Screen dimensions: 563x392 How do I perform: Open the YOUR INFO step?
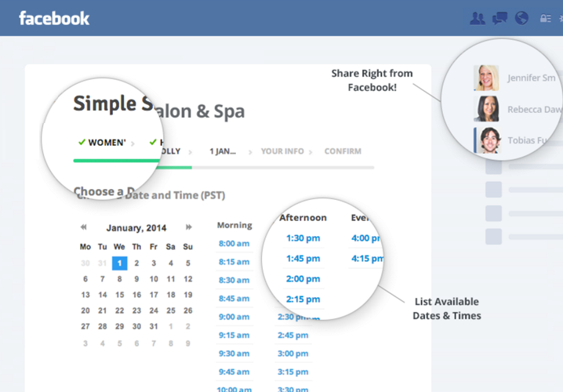click(281, 151)
